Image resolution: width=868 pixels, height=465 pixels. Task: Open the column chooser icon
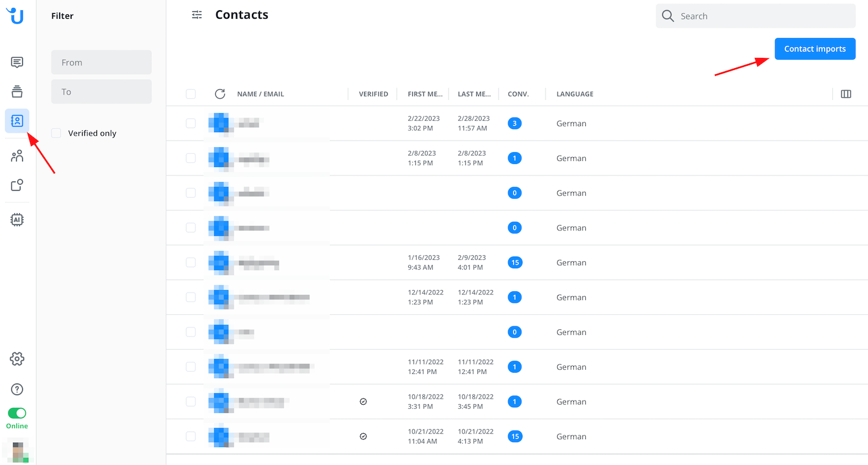[846, 94]
